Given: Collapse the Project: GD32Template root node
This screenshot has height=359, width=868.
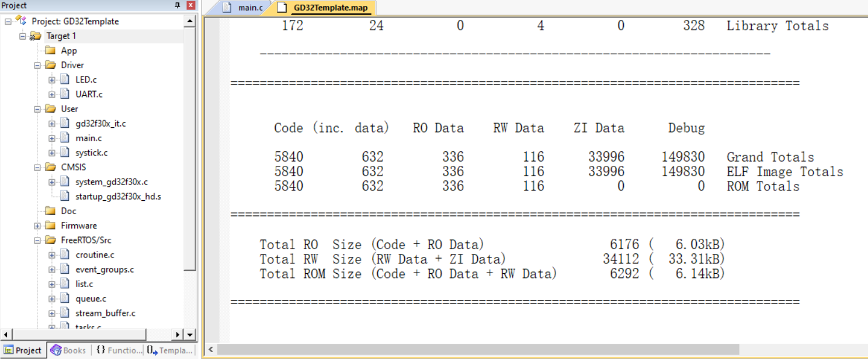Looking at the screenshot, I should [x=8, y=21].
